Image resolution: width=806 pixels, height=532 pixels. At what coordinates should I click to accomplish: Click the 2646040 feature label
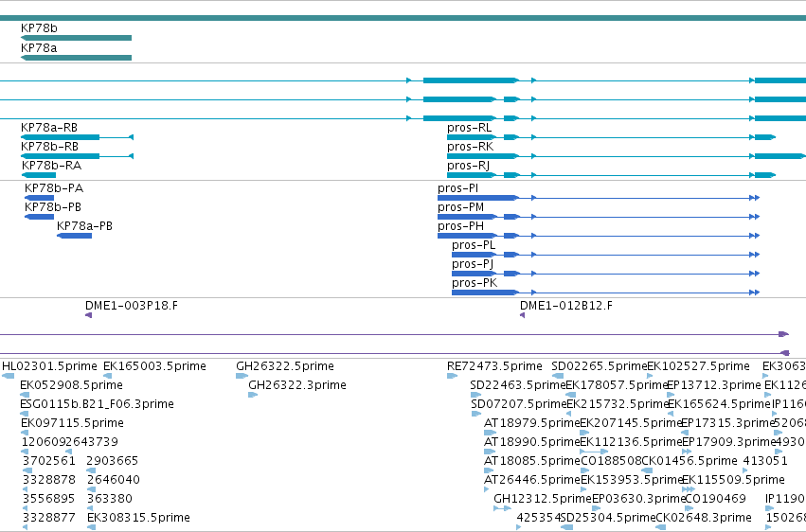tap(113, 480)
